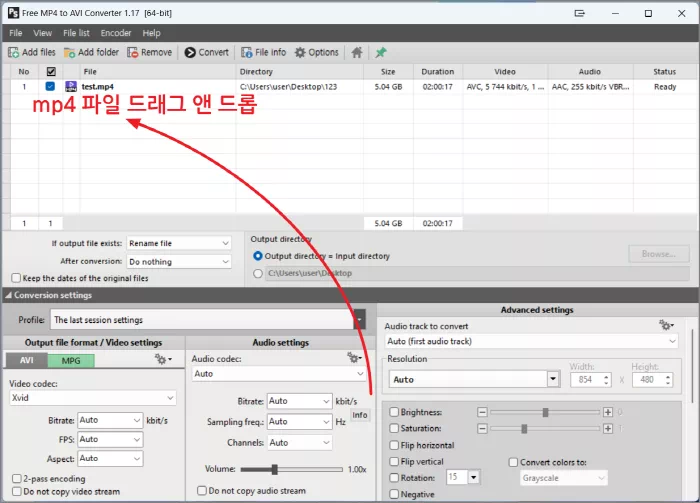
Task: Open File Info from the toolbar
Action: [x=263, y=53]
